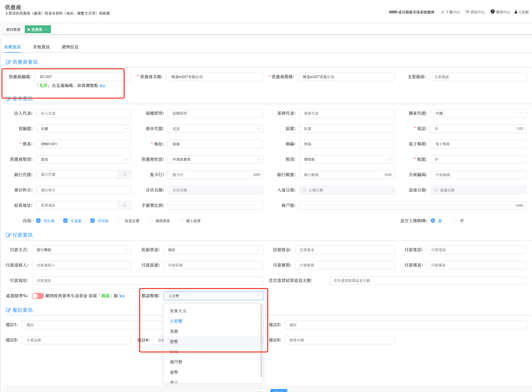Image resolution: width=532 pixels, height=392 pixels.
Task: Click the 幫助中心 question mark icon
Action: point(493,12)
